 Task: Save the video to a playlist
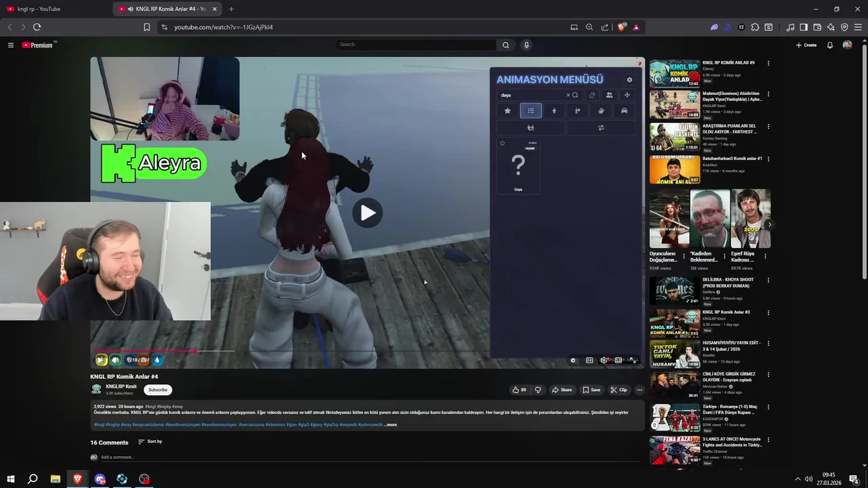click(x=592, y=390)
